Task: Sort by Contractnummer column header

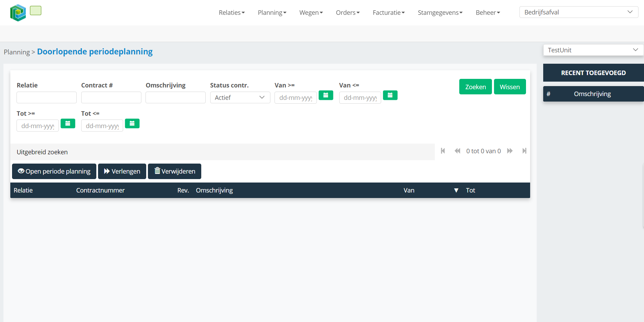Action: point(100,190)
